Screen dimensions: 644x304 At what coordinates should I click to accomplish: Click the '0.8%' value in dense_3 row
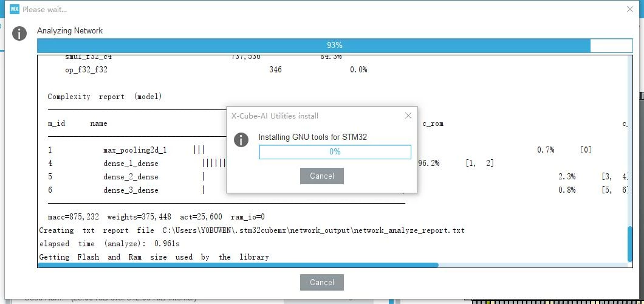[567, 190]
